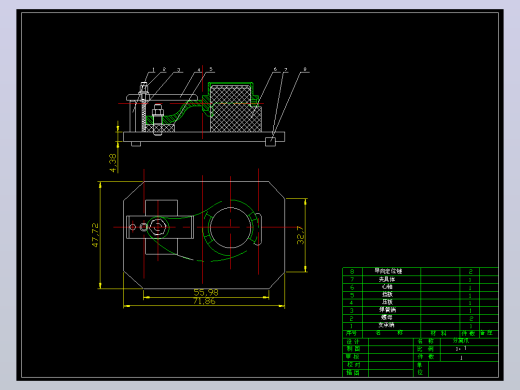Screen dimensions: 520x390
Task: Select the 4.38 base thickness dimension text
Action: (113, 163)
